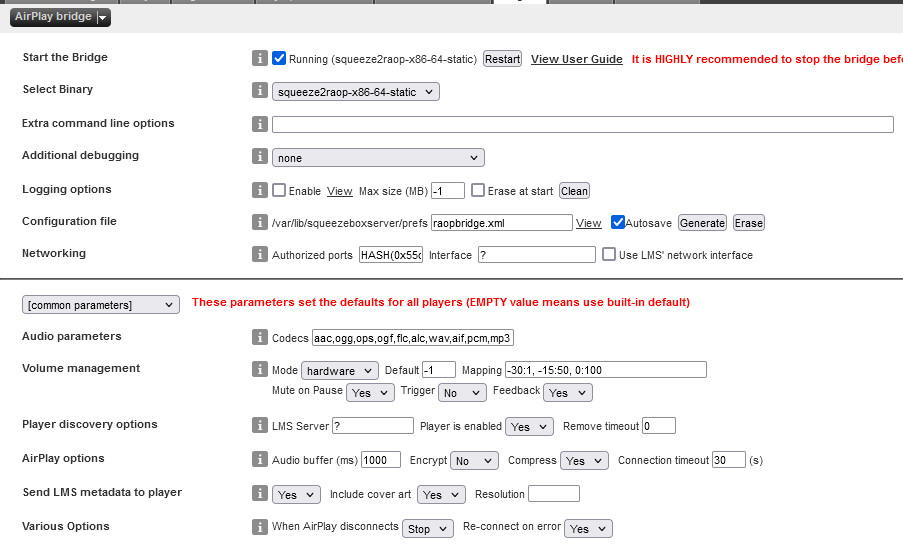Open the Re-connect on error dropdown
Image resolution: width=903 pixels, height=547 pixels.
click(589, 528)
